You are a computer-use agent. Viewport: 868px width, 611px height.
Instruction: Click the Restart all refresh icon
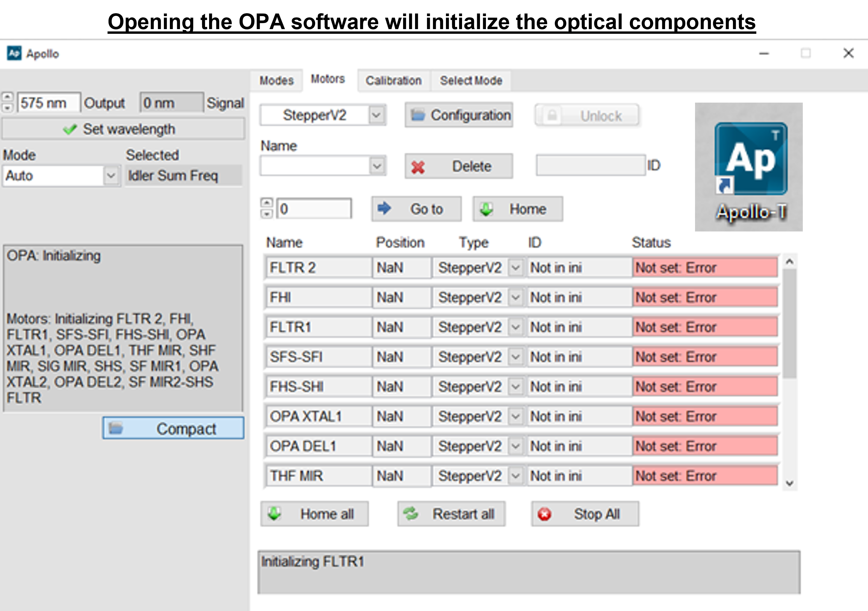(x=411, y=514)
